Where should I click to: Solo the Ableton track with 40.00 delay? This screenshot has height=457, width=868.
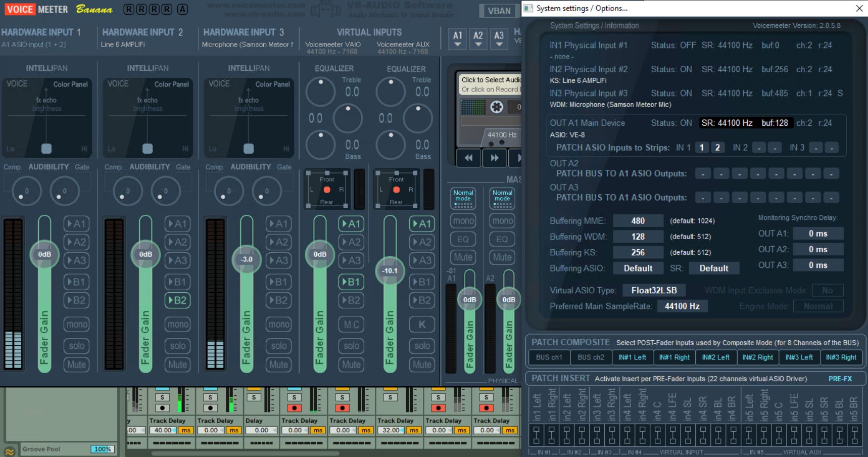tap(162, 397)
